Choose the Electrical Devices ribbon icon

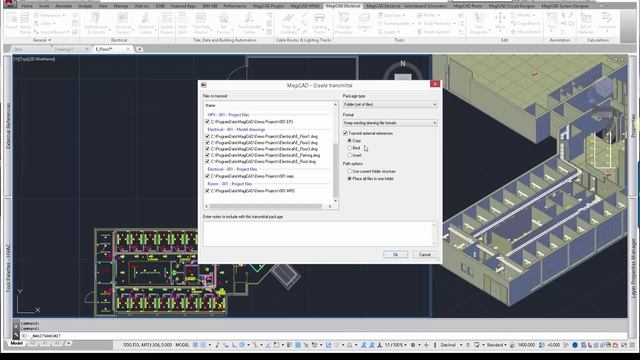[123, 22]
